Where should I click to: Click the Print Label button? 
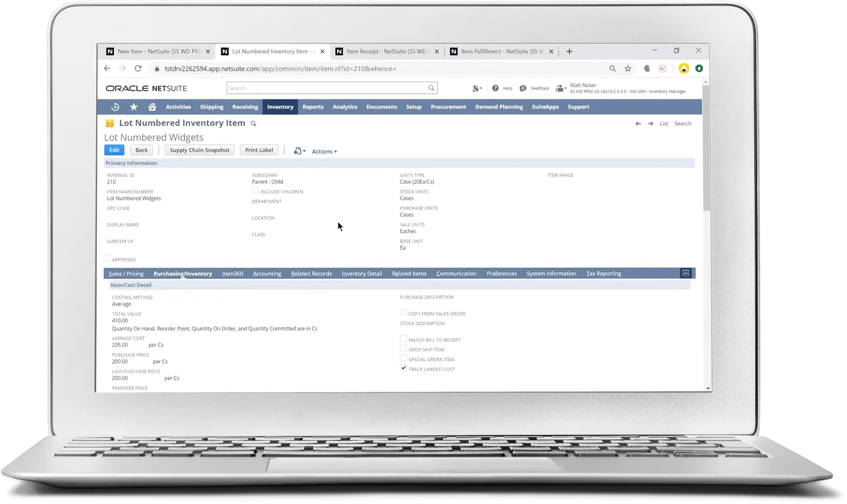259,150
